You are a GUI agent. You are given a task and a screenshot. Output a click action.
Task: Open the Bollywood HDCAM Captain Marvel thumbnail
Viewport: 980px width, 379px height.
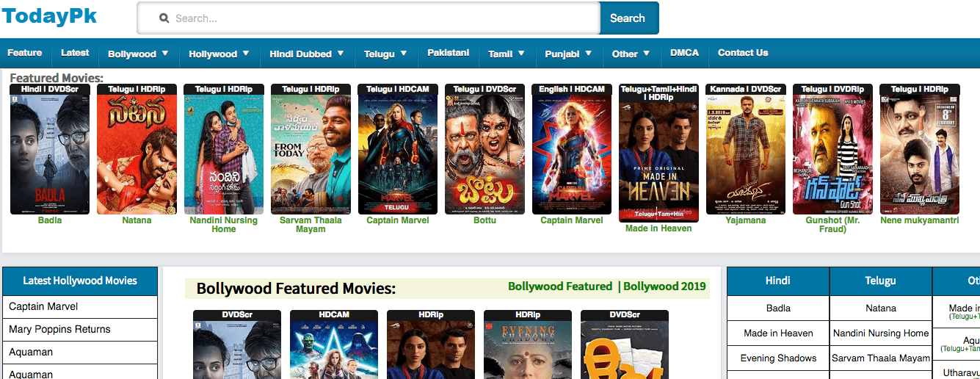(x=334, y=344)
